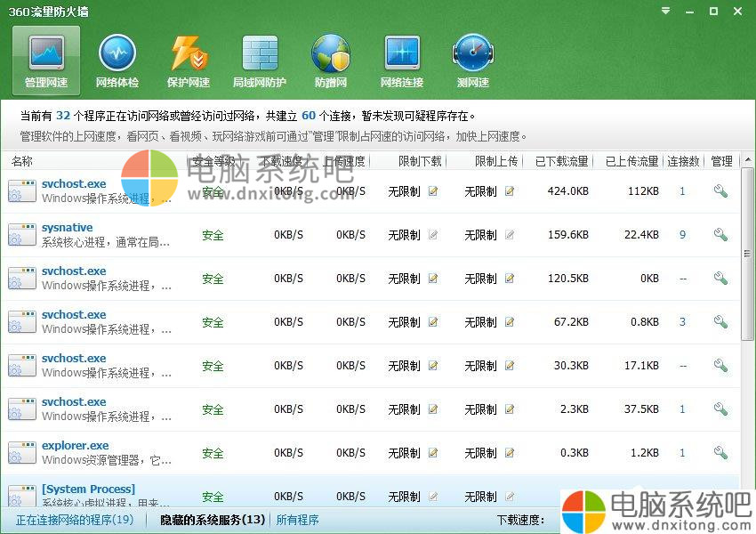Click 无限制 download limit text for sysnative

coord(404,235)
